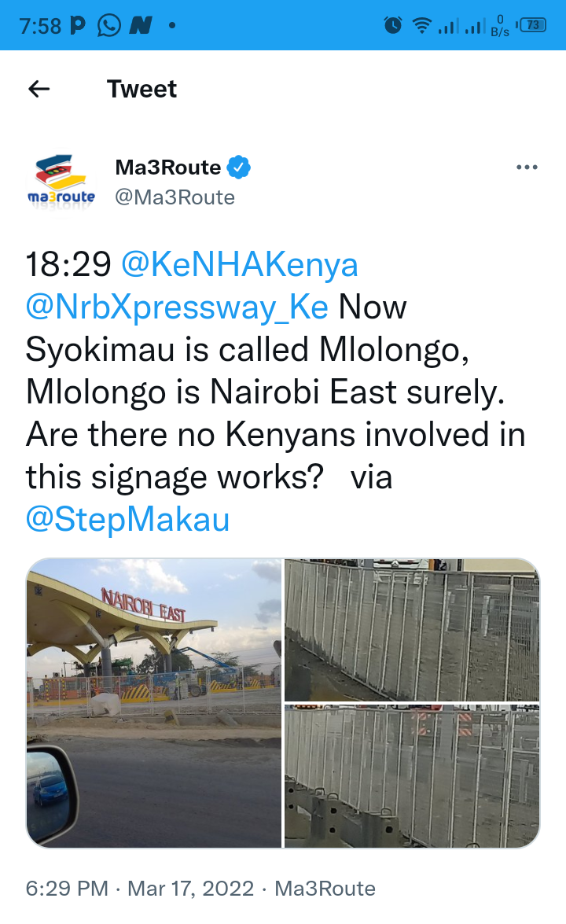Tap the Wi-Fi status icon
This screenshot has width=566, height=924.
[421, 24]
